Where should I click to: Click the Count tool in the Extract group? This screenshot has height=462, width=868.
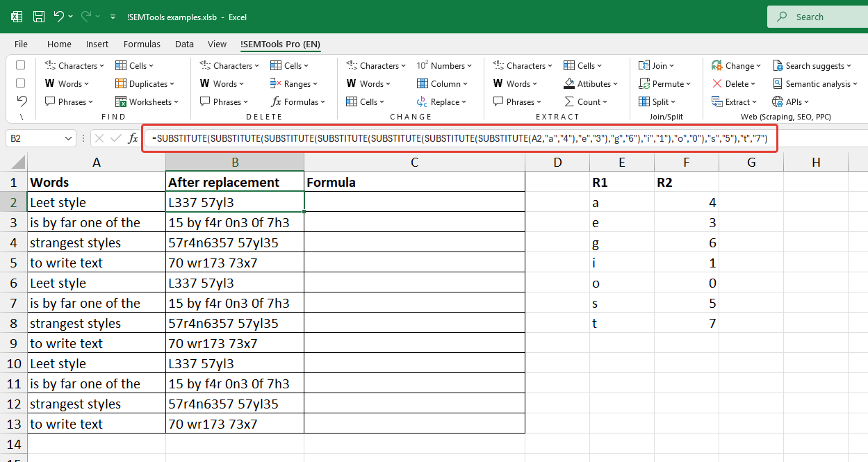587,101
